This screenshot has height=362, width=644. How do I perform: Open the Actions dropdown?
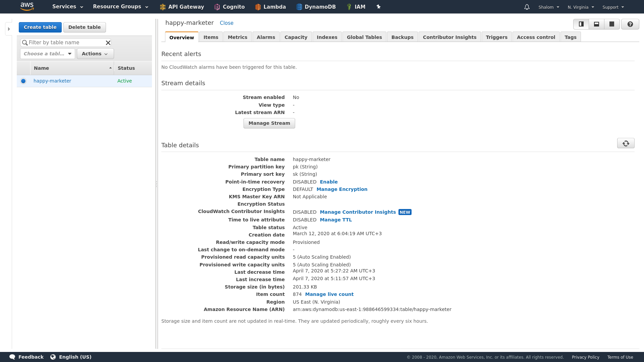pos(95,53)
